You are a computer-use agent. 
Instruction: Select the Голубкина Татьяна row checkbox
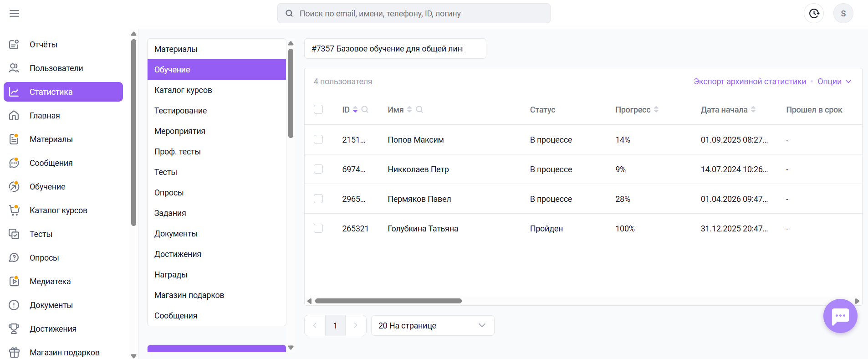tap(318, 228)
